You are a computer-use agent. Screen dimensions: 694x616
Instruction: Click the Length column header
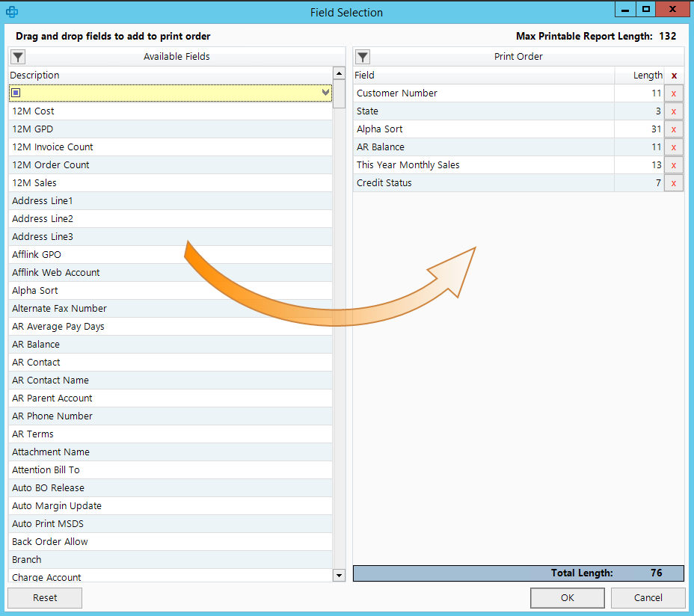point(647,76)
